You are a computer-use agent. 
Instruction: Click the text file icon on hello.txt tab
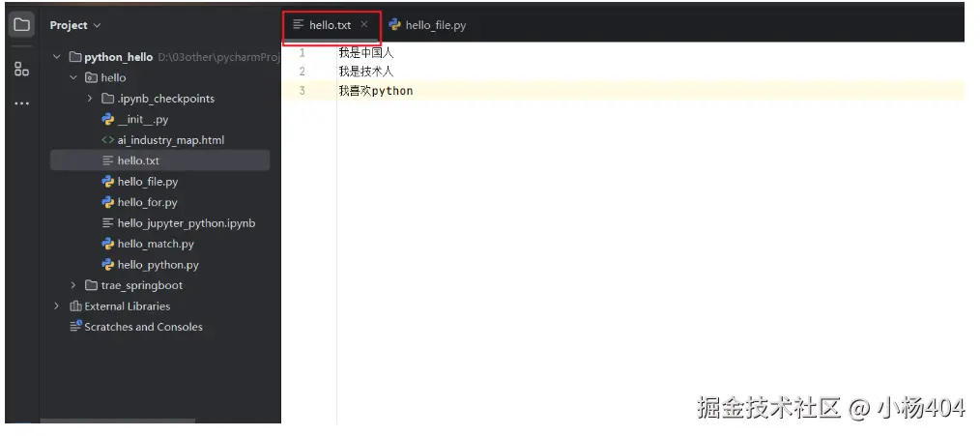pos(298,24)
